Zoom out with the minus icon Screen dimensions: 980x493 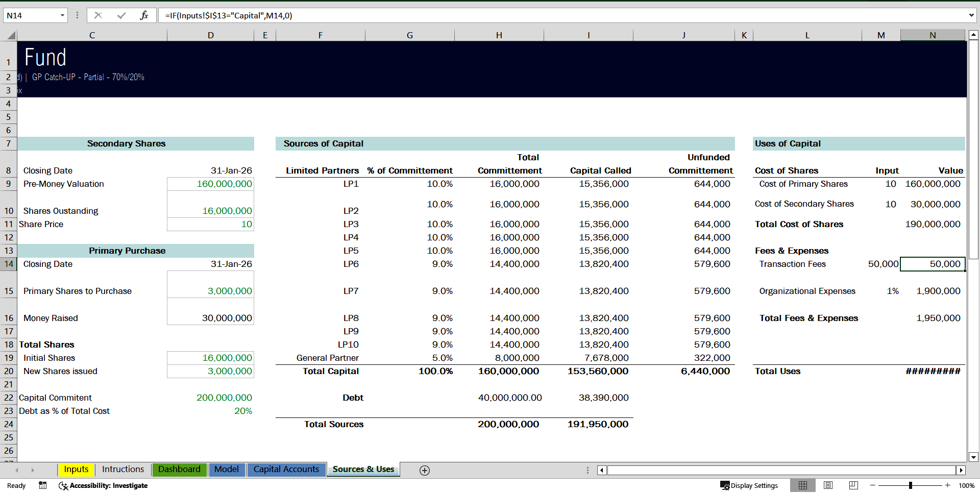tap(873, 485)
